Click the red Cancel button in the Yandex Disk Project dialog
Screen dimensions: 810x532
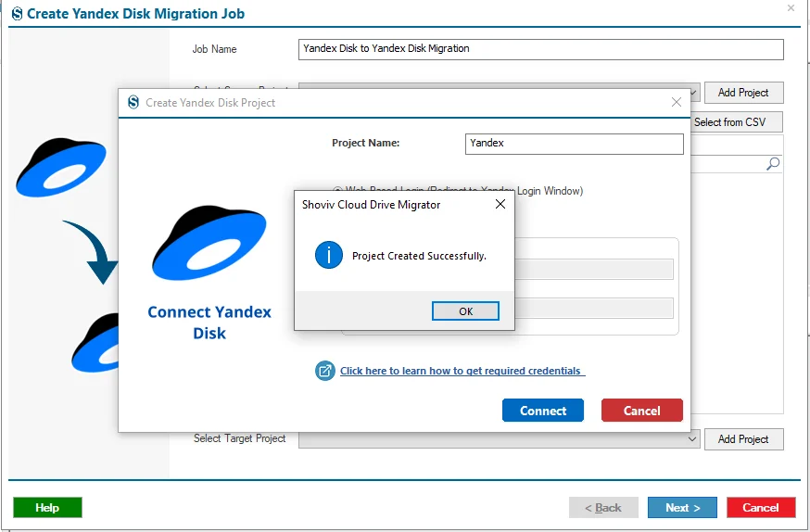pos(642,410)
